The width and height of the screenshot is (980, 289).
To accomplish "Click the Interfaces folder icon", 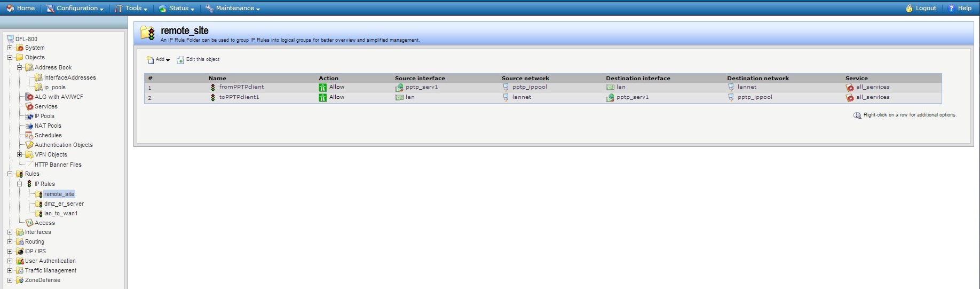I will point(20,232).
